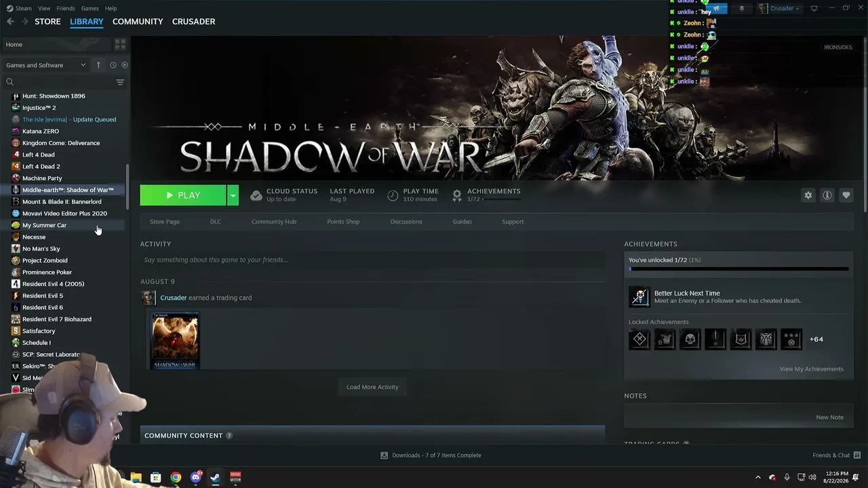Show hidden system tray icons

click(758, 477)
